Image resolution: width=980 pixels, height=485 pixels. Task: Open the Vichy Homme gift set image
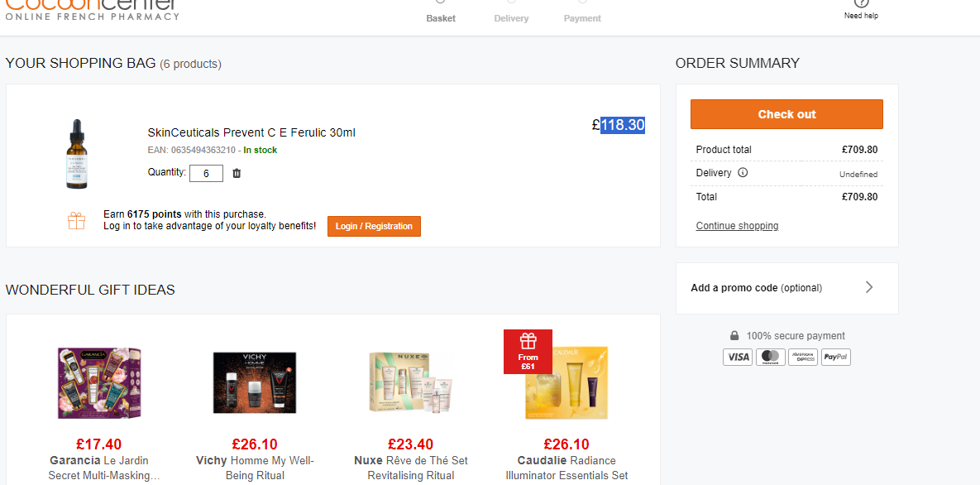(255, 382)
